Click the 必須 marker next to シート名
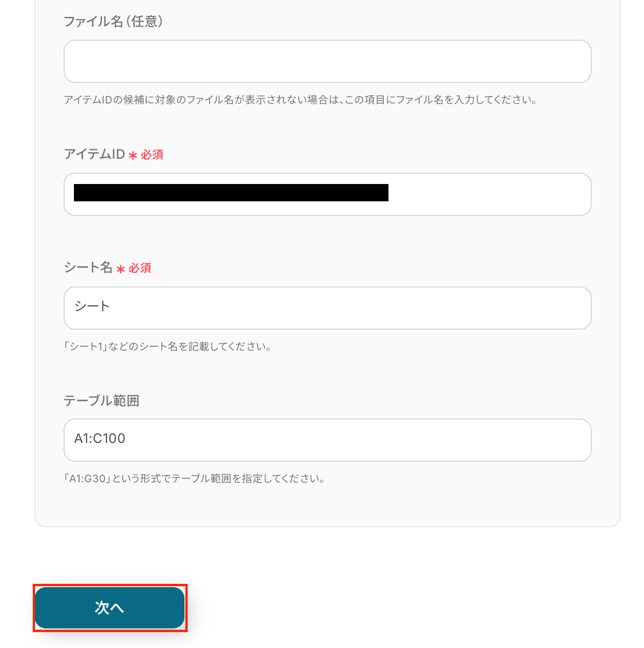The width and height of the screenshot is (644, 648). pos(140,268)
